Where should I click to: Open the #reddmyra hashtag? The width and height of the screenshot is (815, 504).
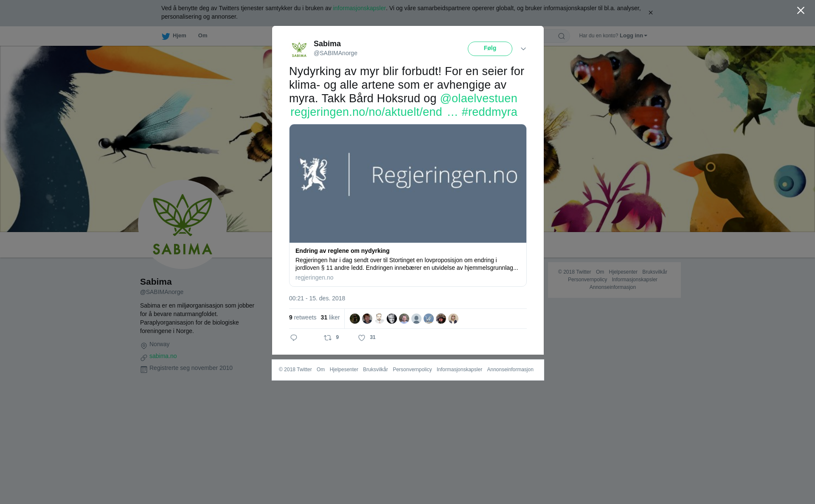tap(489, 112)
